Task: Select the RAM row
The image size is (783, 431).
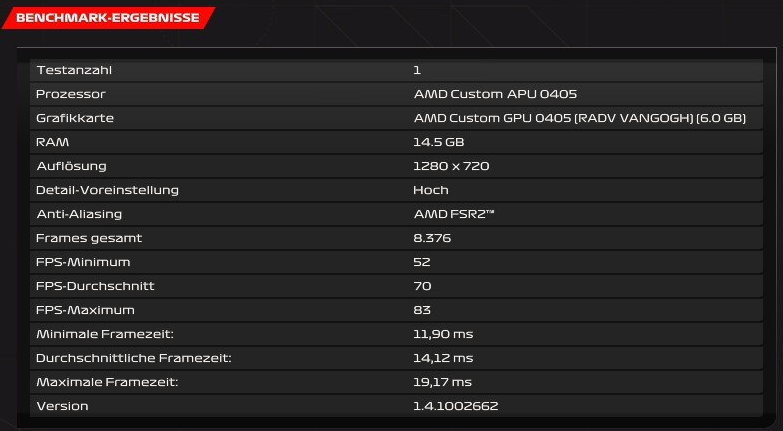Action: (396, 142)
